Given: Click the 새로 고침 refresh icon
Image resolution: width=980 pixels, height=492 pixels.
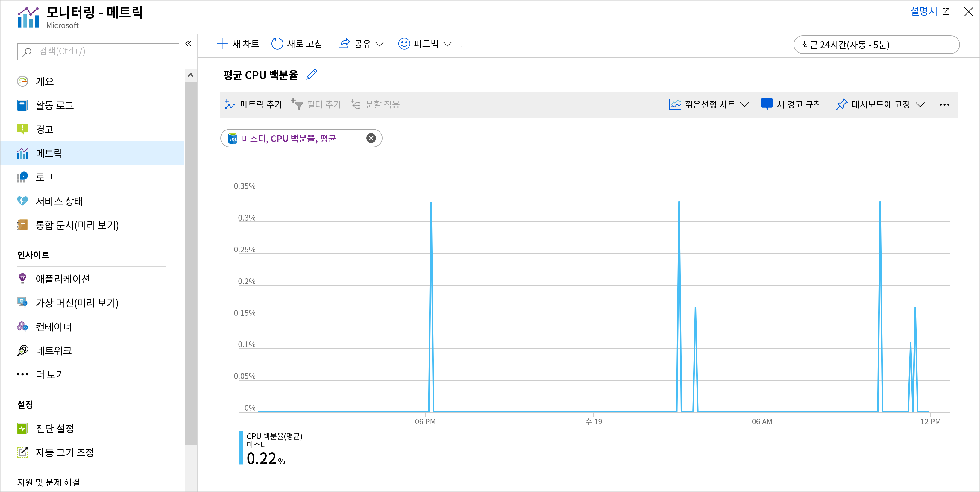Looking at the screenshot, I should pyautogui.click(x=277, y=44).
